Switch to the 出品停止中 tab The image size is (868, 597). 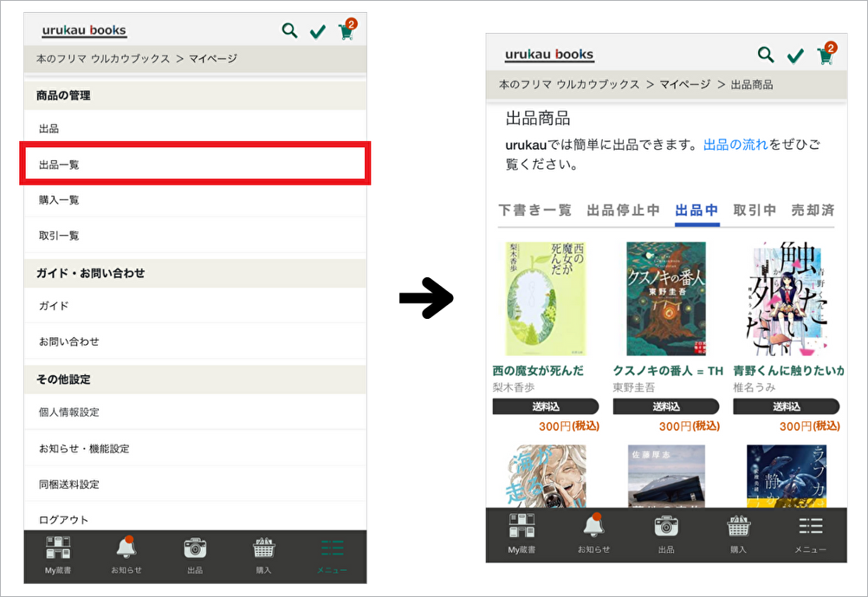[623, 211]
